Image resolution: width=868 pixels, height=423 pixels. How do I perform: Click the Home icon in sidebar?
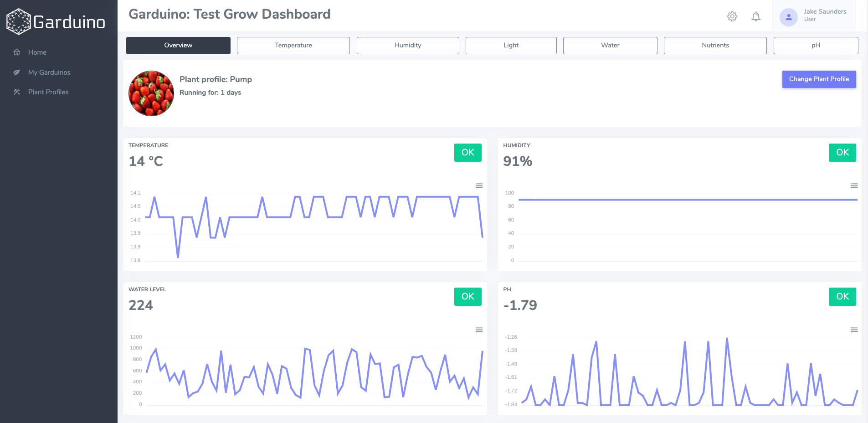click(17, 52)
